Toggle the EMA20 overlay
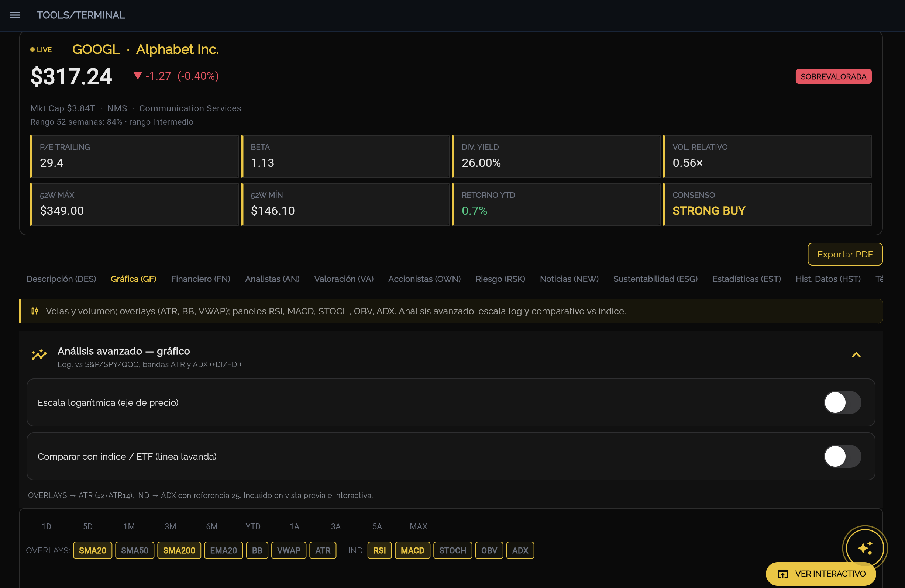 pyautogui.click(x=224, y=550)
